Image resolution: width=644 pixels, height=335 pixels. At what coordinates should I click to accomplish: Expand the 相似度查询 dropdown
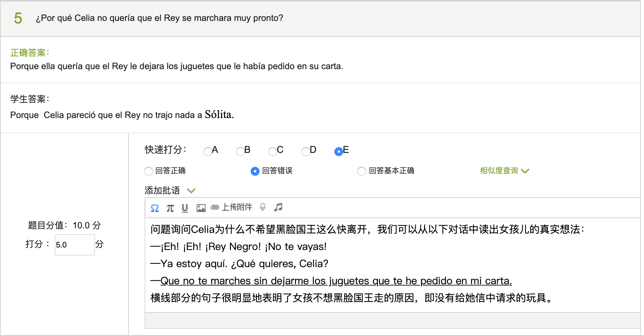pos(504,171)
